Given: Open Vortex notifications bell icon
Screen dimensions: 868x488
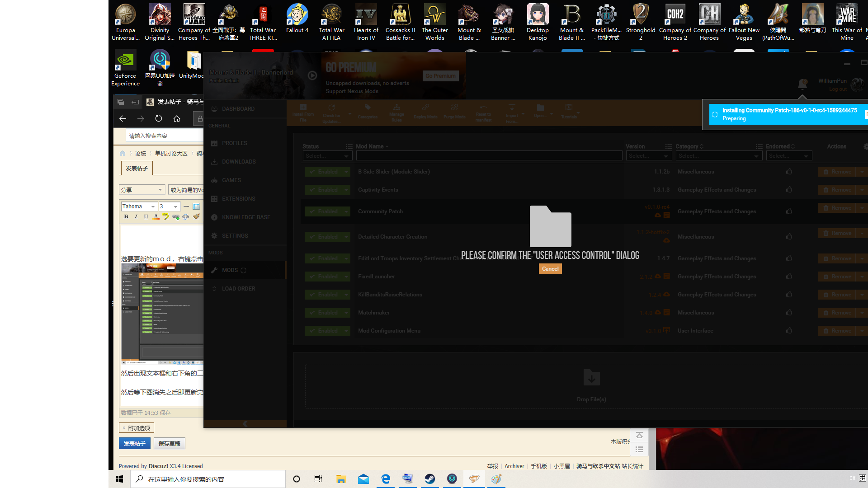Looking at the screenshot, I should coord(802,84).
